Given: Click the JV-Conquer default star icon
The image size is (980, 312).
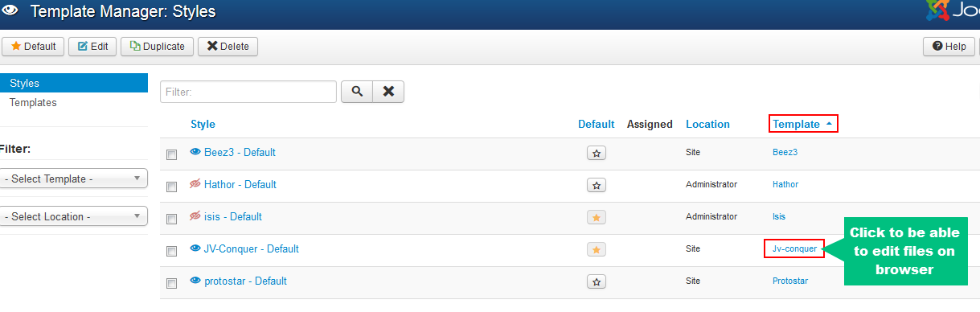Looking at the screenshot, I should click(597, 249).
